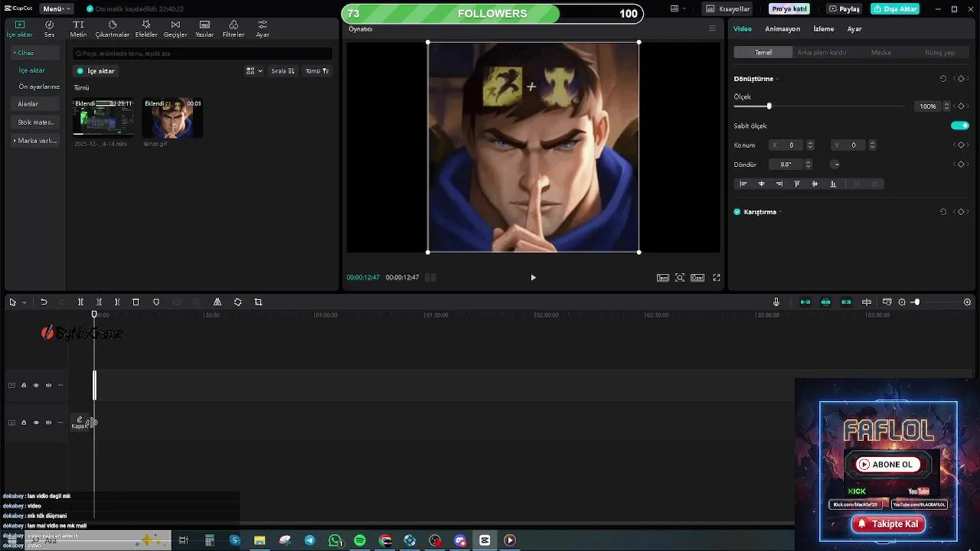This screenshot has width=980, height=551.
Task: Click the Dışa Aktar export button
Action: 895,9
